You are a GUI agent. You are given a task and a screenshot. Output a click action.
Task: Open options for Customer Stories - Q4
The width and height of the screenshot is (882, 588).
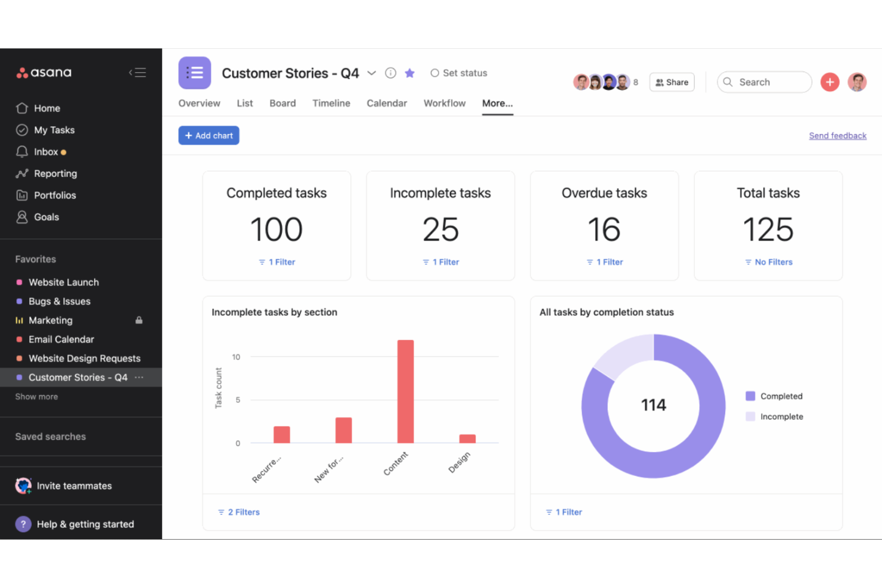point(139,377)
